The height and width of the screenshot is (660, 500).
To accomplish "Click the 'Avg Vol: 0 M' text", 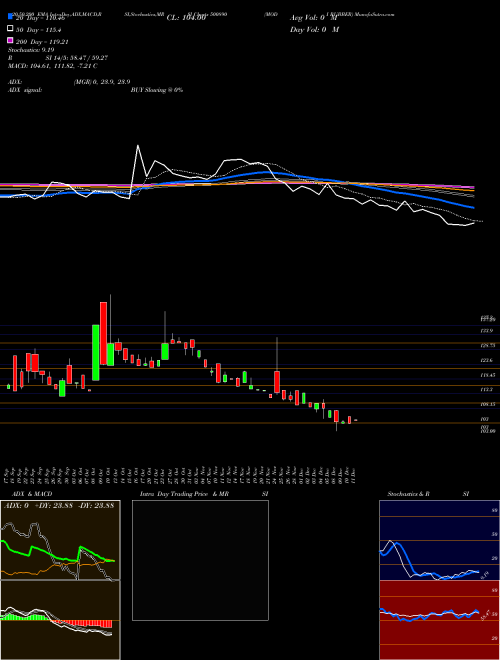I will coord(314,18).
